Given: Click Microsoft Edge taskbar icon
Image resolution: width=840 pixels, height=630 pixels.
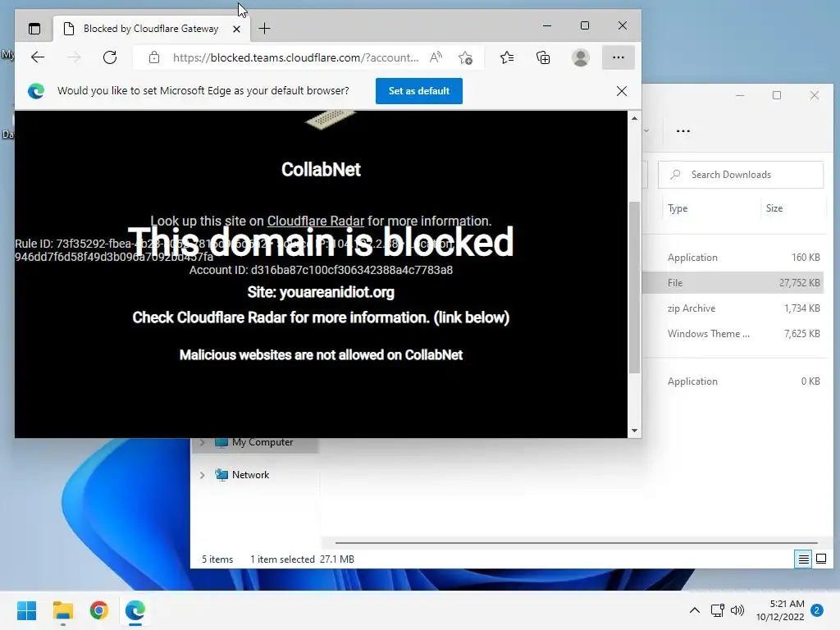Looking at the screenshot, I should (135, 610).
